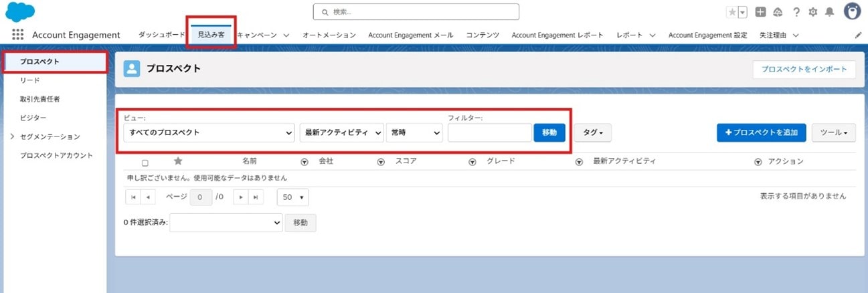This screenshot has width=868, height=293.
Task: Open the ツール dropdown button
Action: click(834, 132)
